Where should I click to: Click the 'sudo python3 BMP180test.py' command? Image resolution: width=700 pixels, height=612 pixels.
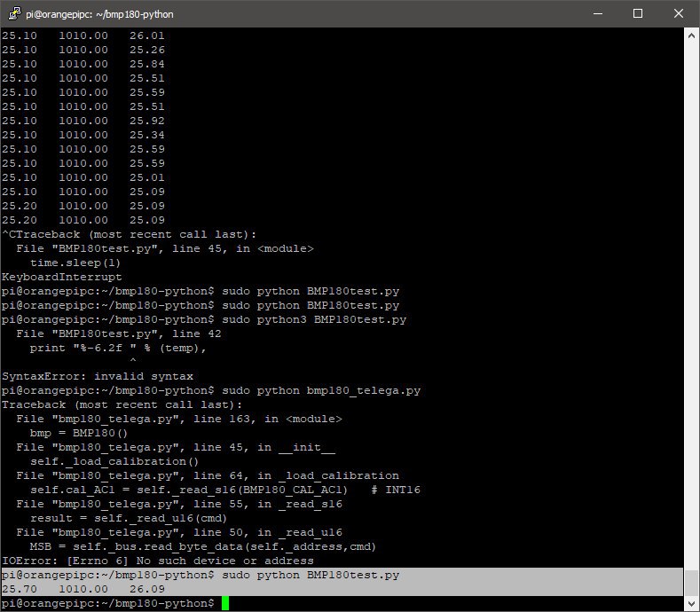click(314, 319)
